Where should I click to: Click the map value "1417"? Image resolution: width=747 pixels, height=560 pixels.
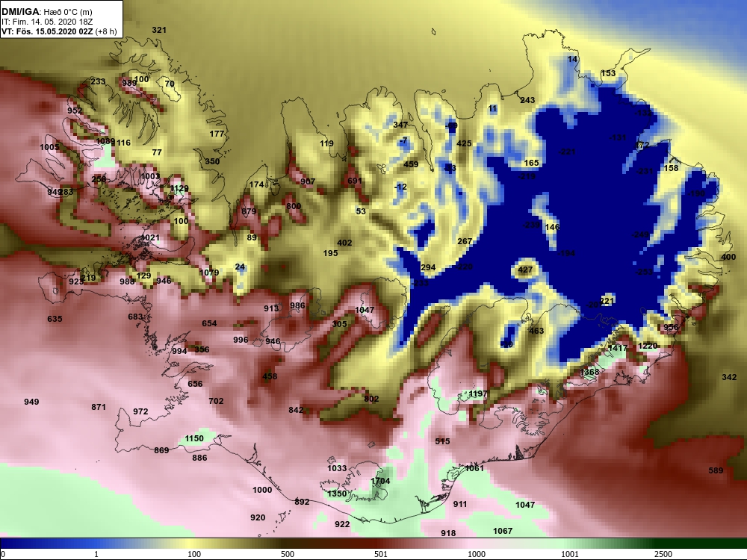[x=618, y=348]
